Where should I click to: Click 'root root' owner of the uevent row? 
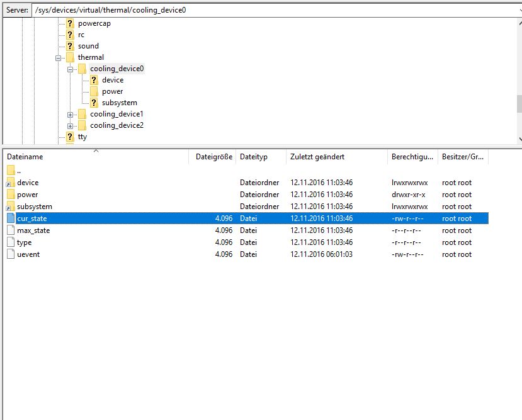tap(457, 254)
